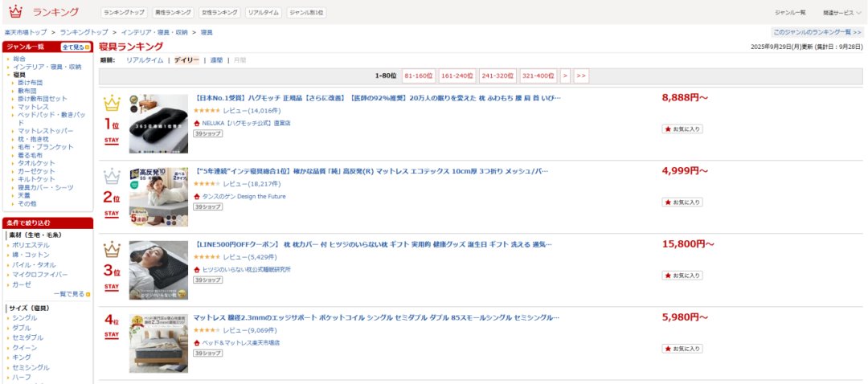Switch period to リアルタイム tab
The width and height of the screenshot is (868, 384).
click(x=145, y=60)
